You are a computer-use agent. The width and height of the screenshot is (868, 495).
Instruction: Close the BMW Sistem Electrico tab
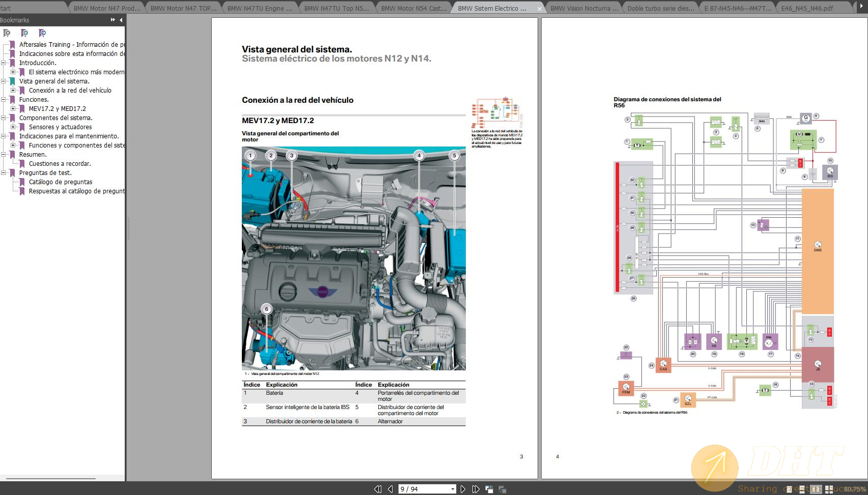tap(539, 9)
